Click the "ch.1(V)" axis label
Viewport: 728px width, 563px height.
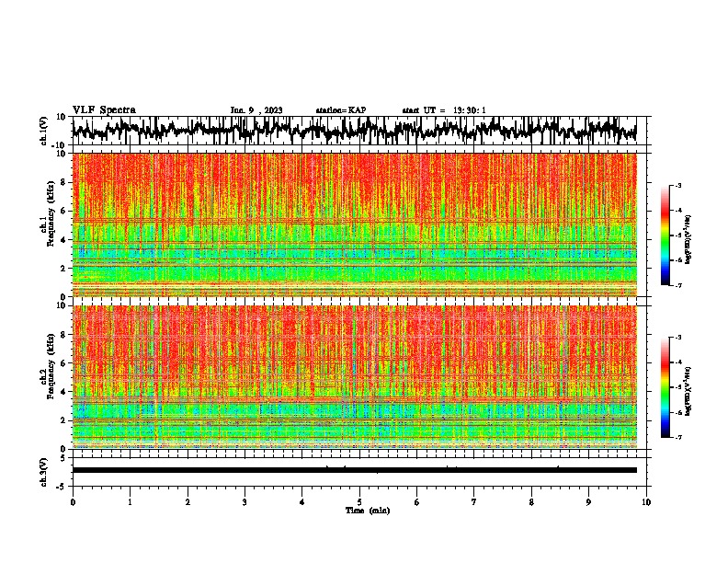click(x=44, y=131)
